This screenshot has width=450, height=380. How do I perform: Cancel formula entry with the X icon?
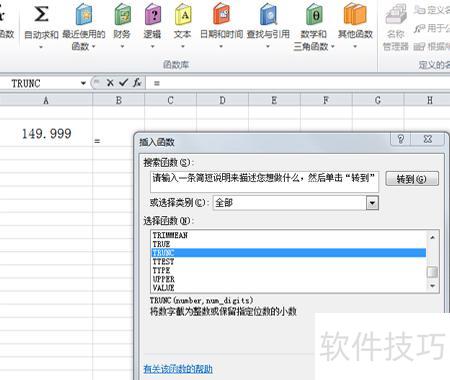pyautogui.click(x=110, y=83)
